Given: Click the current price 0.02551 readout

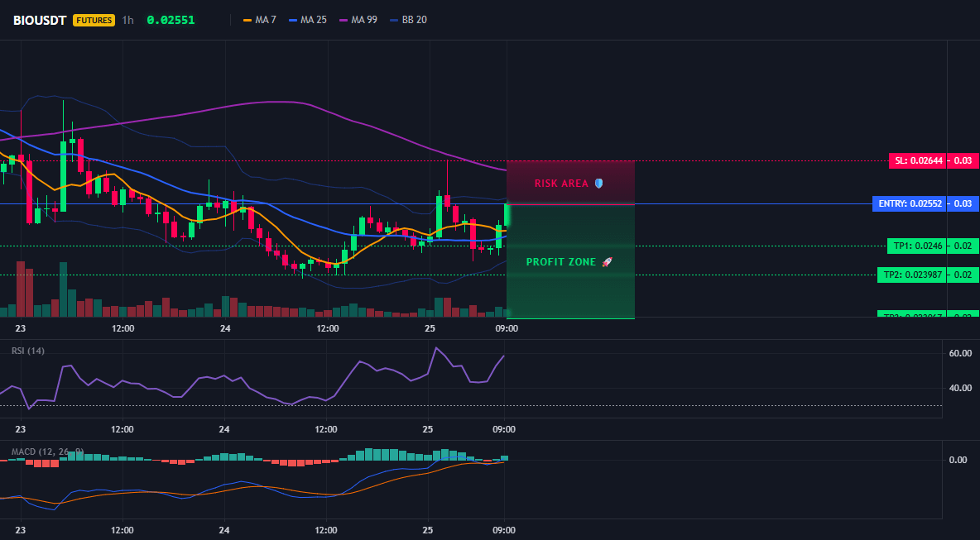Looking at the screenshot, I should pos(171,20).
